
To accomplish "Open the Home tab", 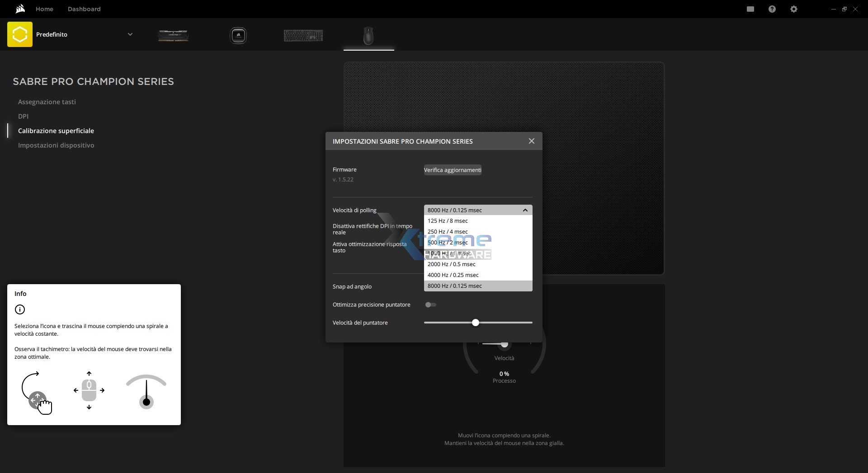I will 44,9.
